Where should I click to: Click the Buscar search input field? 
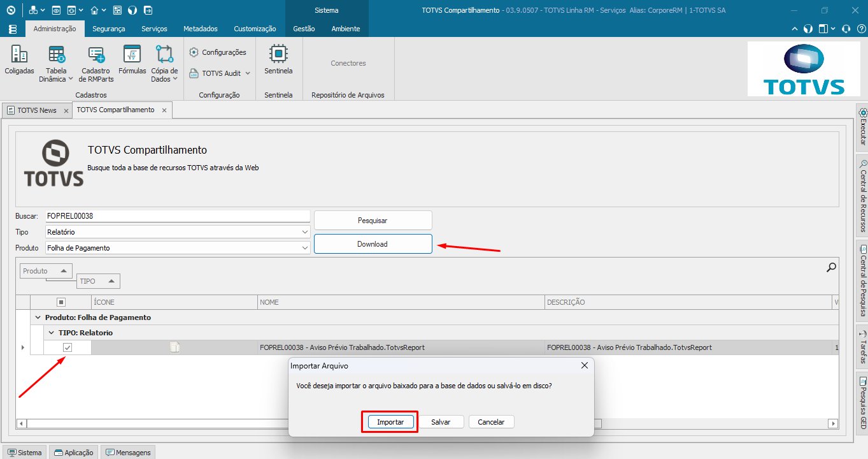tap(177, 216)
